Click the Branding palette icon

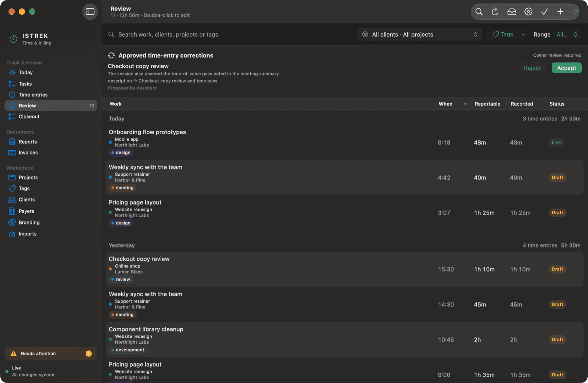(12, 222)
